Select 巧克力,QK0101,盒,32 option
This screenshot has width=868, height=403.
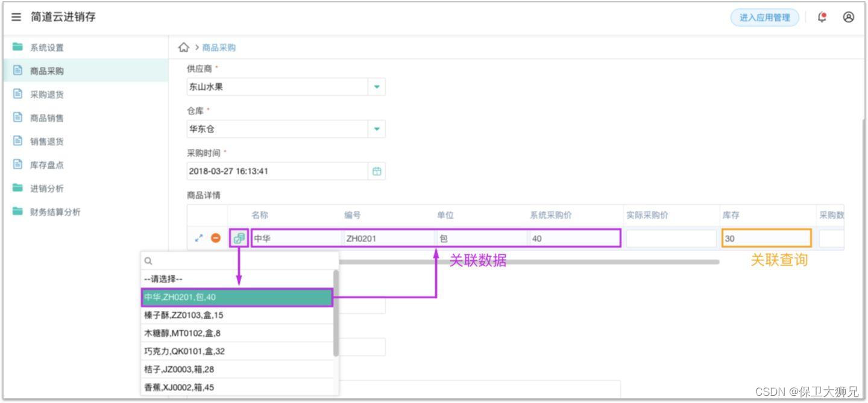pos(237,351)
